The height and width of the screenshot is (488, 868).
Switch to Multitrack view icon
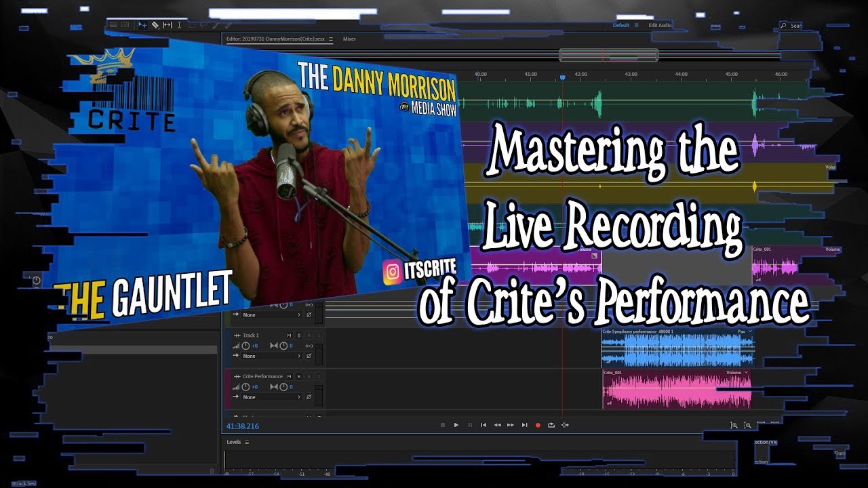(126, 25)
